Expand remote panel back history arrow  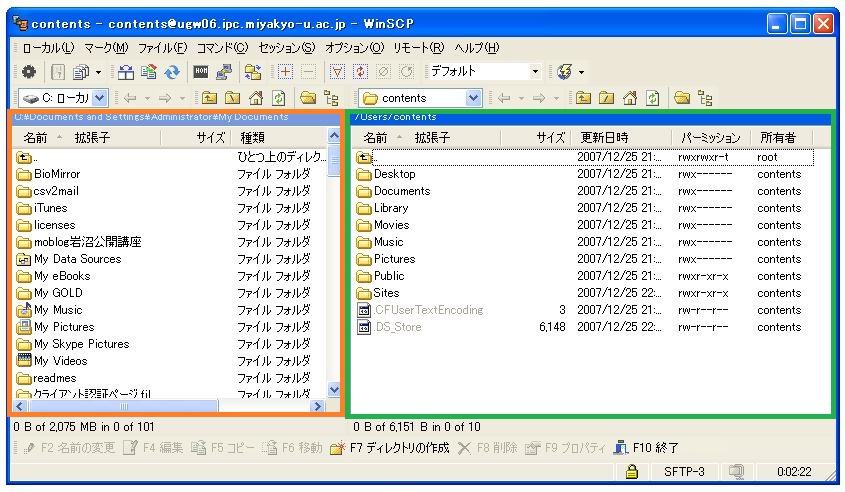tap(521, 98)
